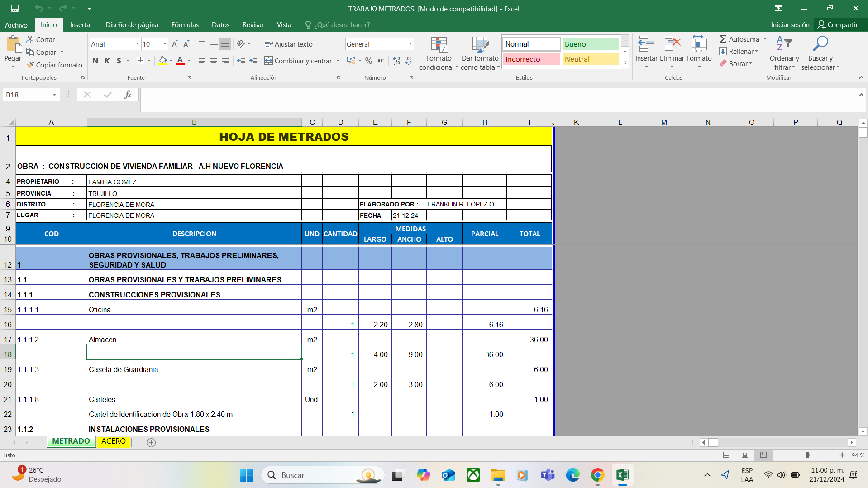The image size is (868, 488).
Task: Expand Combinar y centrar arrow
Action: tap(338, 61)
